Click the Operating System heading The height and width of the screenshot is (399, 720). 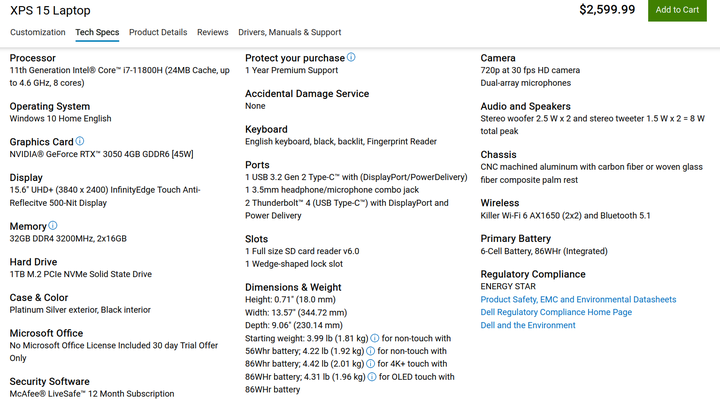click(x=50, y=106)
